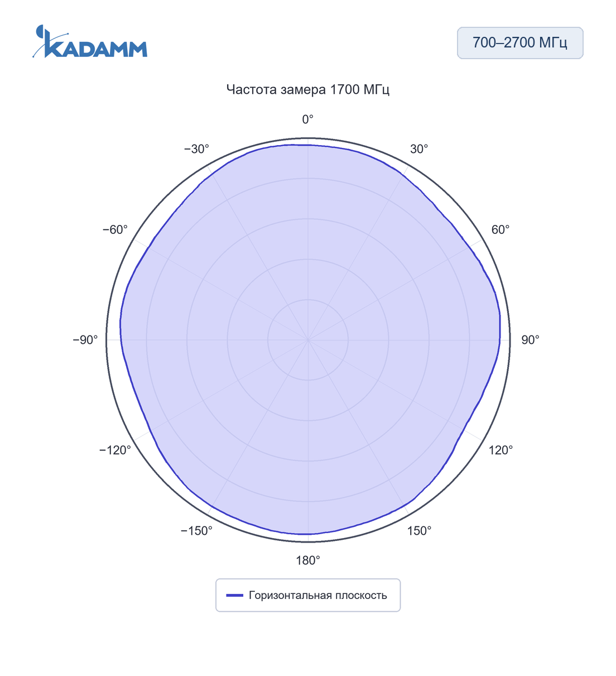Image resolution: width=616 pixels, height=676 pixels.
Task: Click the 0° angle label
Action: coord(308,119)
